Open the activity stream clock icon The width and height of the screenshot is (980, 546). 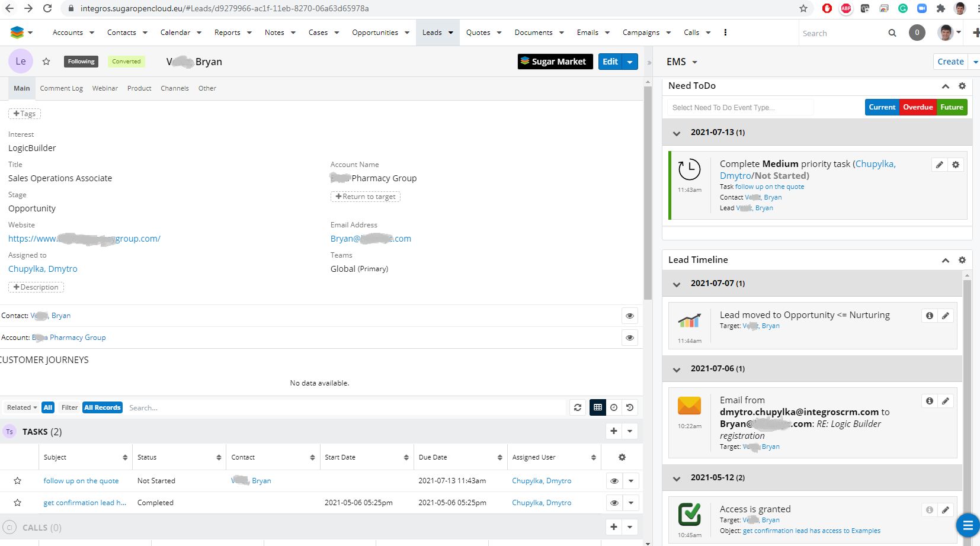[x=614, y=407]
